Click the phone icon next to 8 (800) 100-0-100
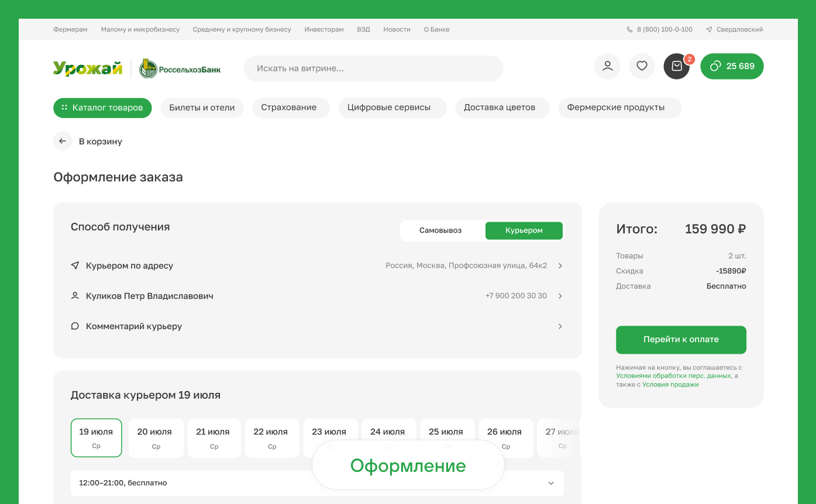816x504 pixels. pyautogui.click(x=629, y=29)
